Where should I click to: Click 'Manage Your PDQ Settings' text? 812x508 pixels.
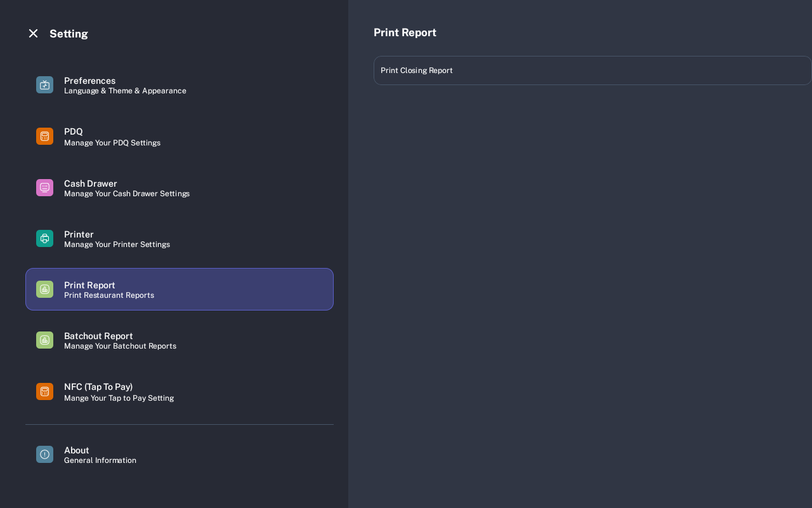coord(112,143)
